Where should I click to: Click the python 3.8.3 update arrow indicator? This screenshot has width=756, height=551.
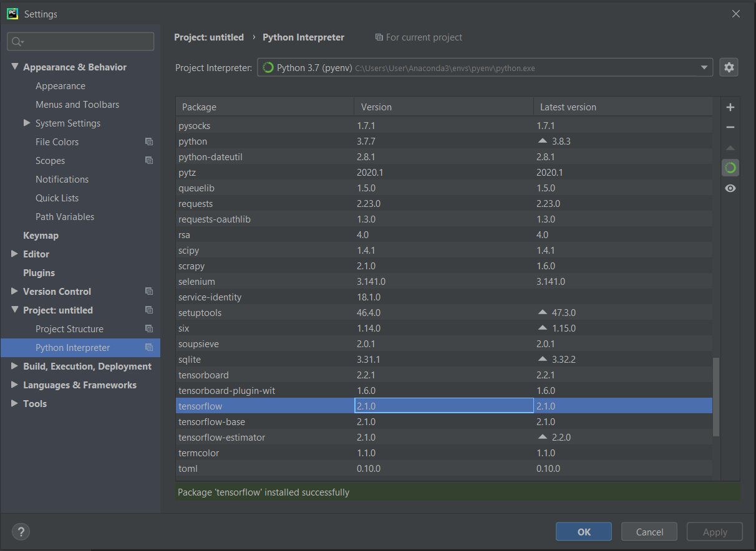(x=542, y=141)
